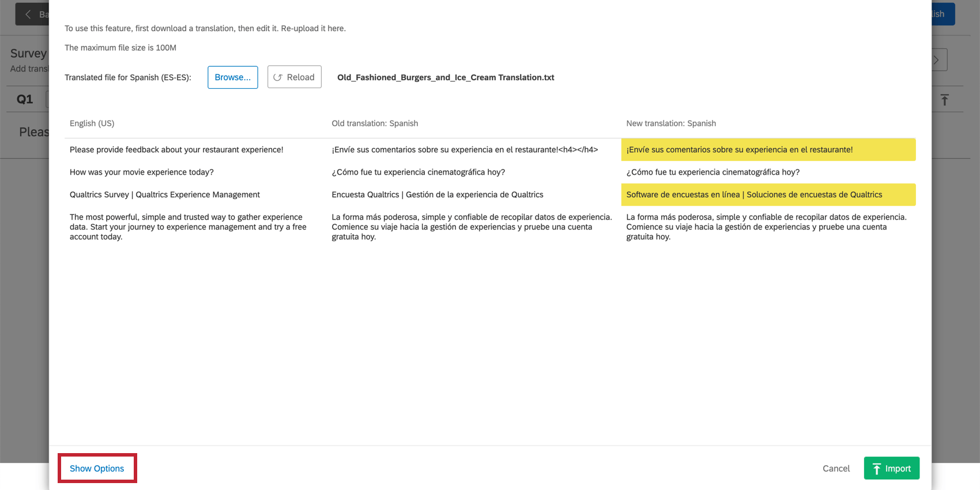
Task: Click the partially hidden Publish button
Action: [x=943, y=14]
